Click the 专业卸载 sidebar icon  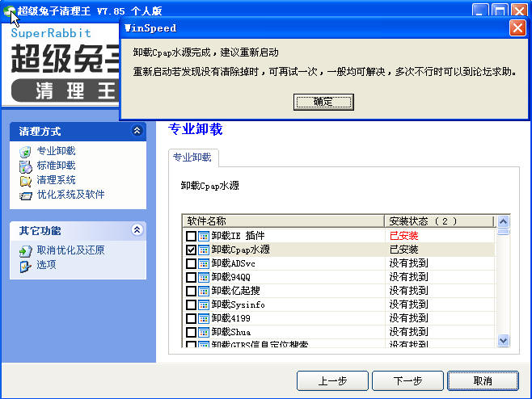coord(25,152)
